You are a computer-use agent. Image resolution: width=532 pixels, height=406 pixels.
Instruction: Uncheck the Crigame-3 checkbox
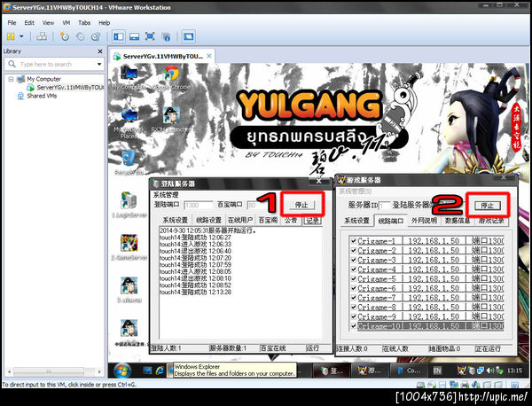click(x=354, y=260)
